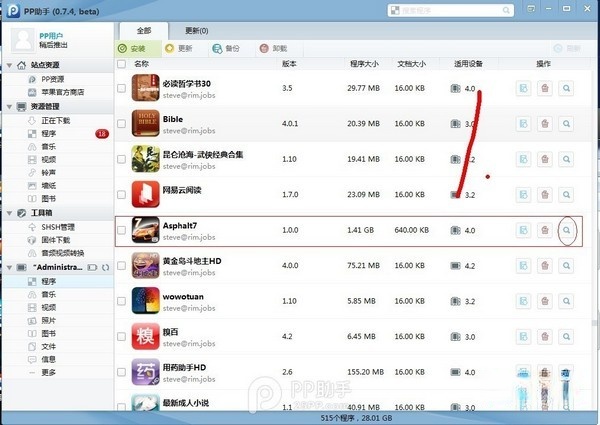Open 正在下载 in sidebar
Viewport: 600px width, 425px height.
(55, 120)
